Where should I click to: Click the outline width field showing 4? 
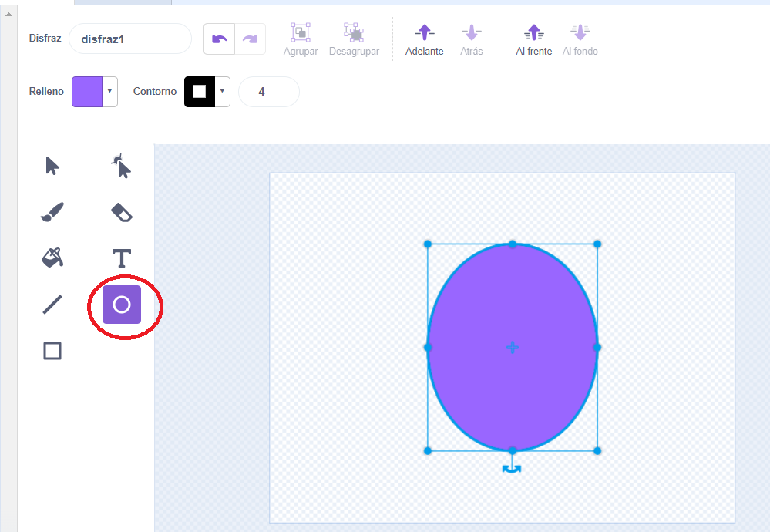click(268, 92)
